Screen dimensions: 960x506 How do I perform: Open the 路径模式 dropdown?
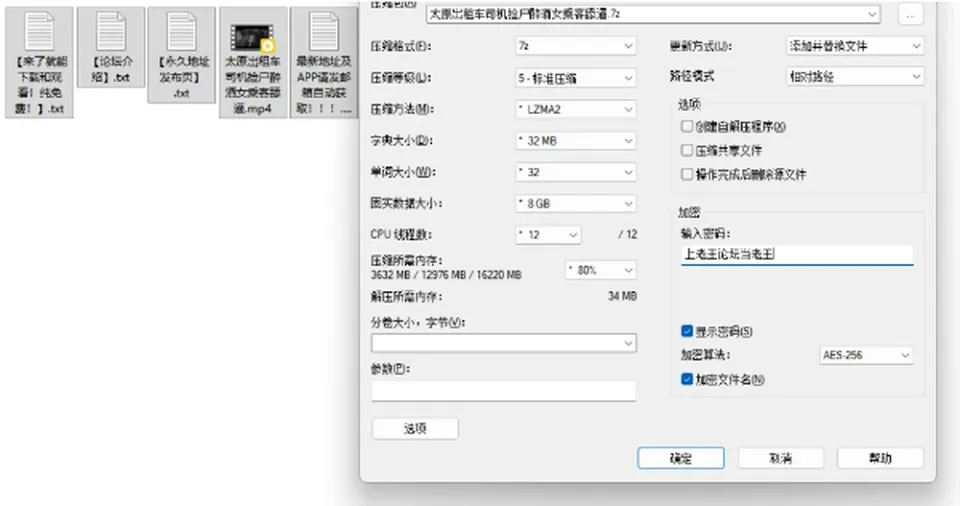tap(855, 77)
